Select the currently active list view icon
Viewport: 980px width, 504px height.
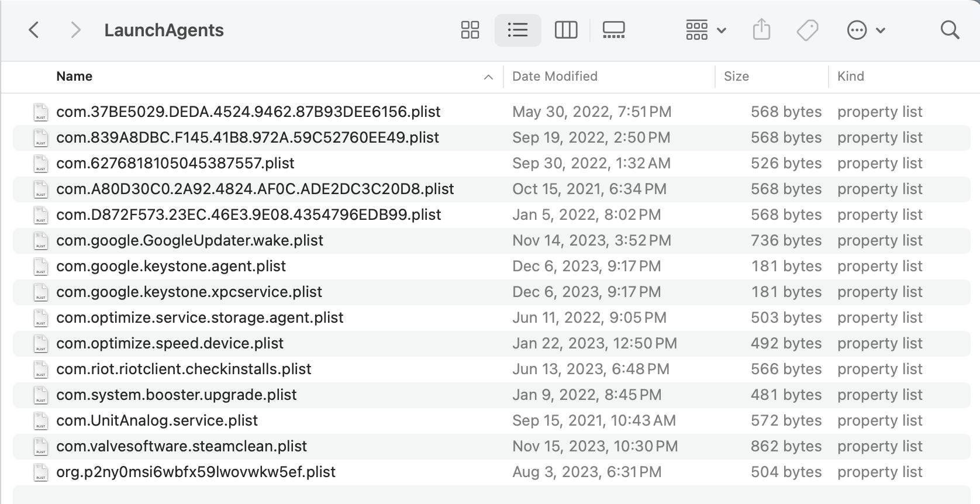(517, 30)
